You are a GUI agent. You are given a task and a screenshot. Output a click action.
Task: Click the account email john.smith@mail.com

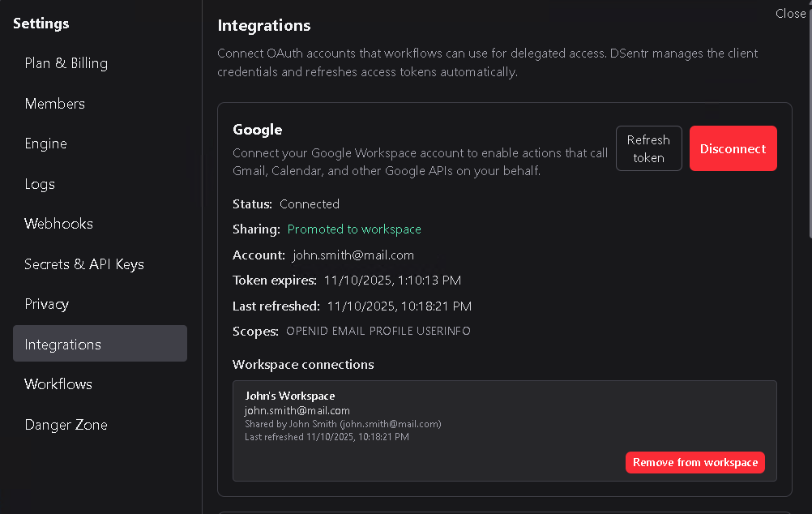click(353, 255)
